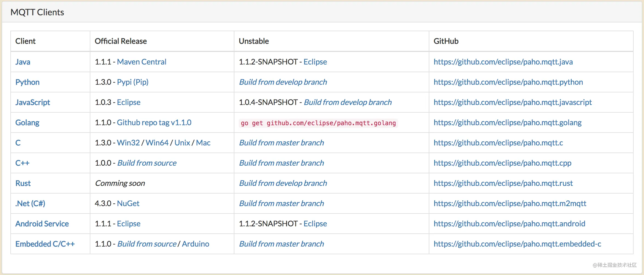Click the 4.3.0 version text
This screenshot has height=275, width=644.
pos(103,203)
